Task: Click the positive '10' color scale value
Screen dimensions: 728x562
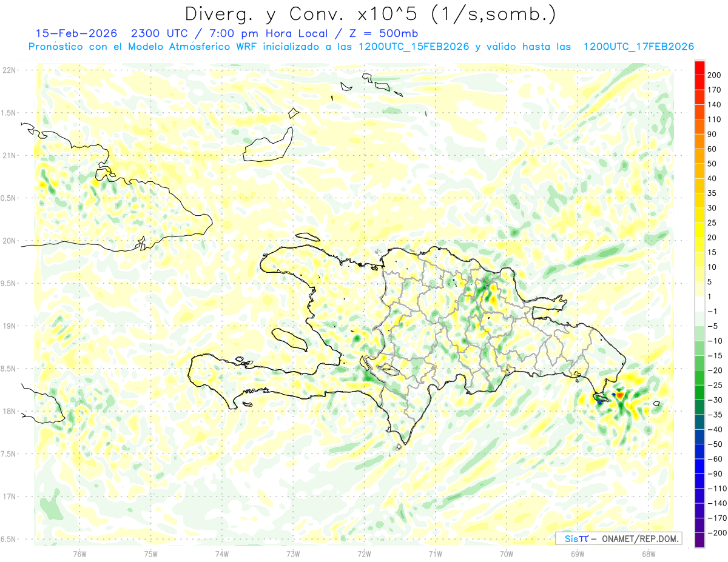Action: (712, 267)
